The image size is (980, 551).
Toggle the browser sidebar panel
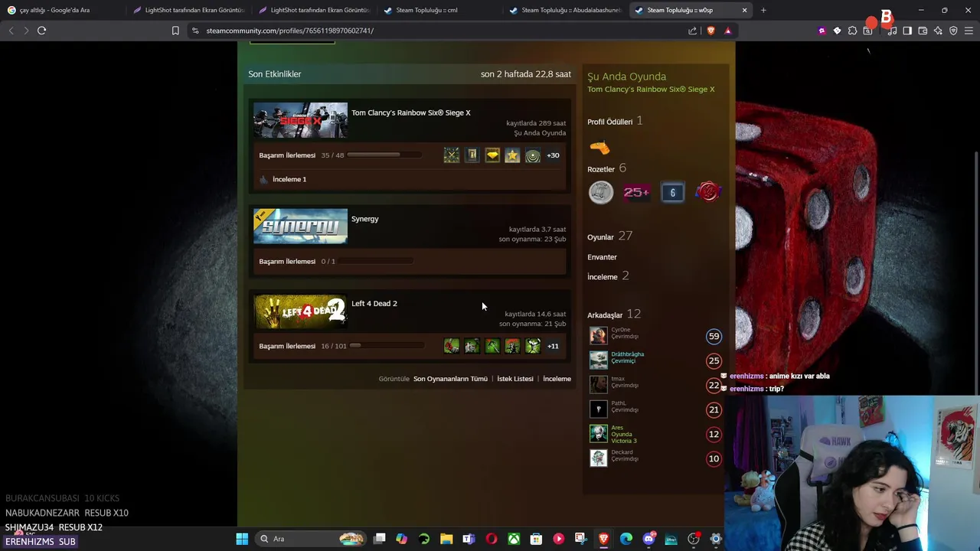click(907, 31)
